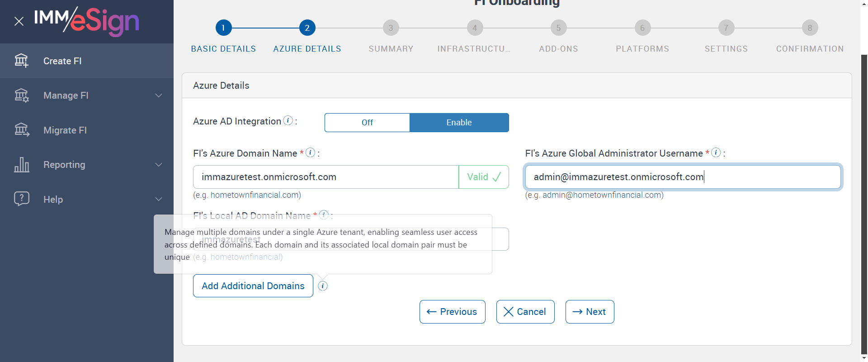Image resolution: width=868 pixels, height=362 pixels.
Task: Jump to step 6 Platforms
Action: pyautogui.click(x=642, y=28)
